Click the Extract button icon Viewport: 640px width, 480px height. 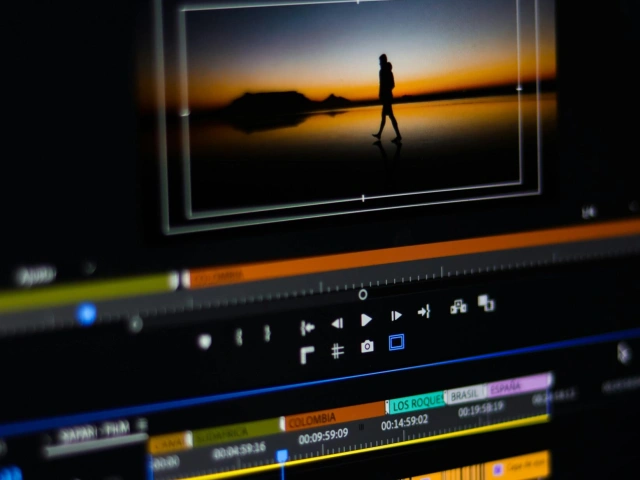[x=486, y=302]
